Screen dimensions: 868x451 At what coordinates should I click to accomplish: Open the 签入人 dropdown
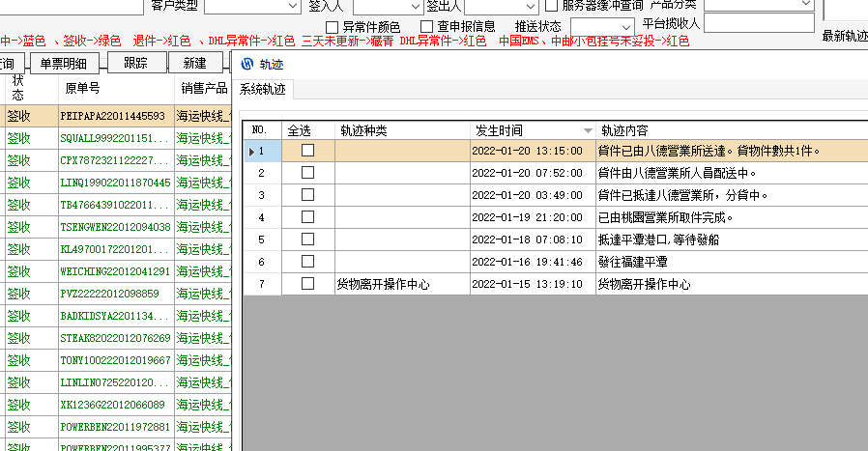[x=416, y=6]
